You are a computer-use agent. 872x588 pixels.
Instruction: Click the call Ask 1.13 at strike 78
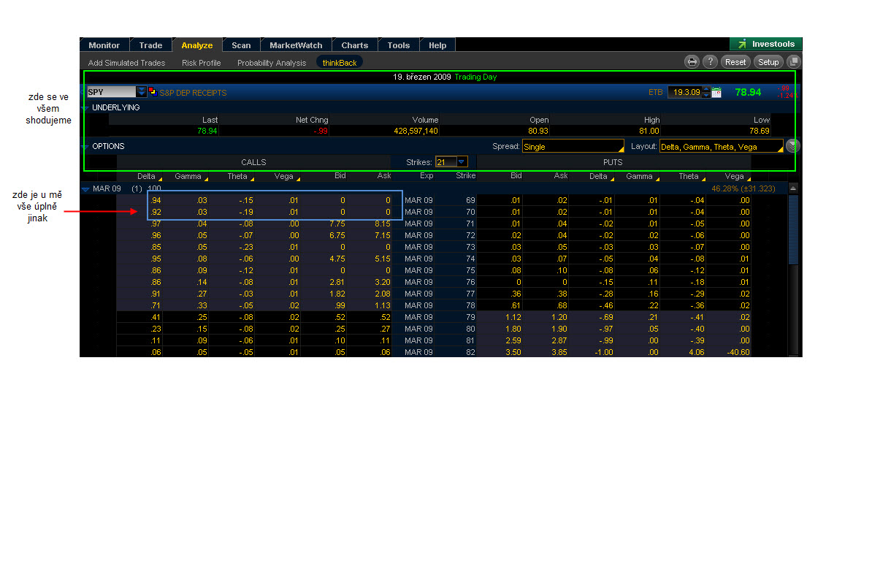pyautogui.click(x=383, y=305)
